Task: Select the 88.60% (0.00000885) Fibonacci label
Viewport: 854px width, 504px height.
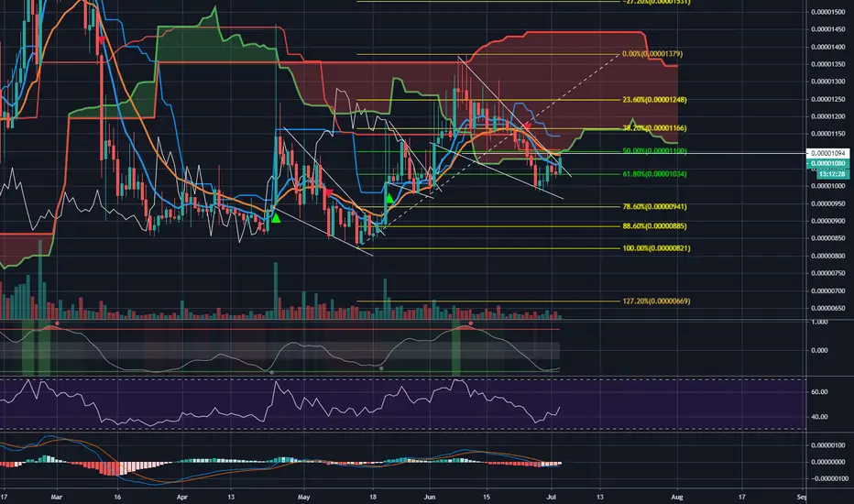Action: pos(654,225)
